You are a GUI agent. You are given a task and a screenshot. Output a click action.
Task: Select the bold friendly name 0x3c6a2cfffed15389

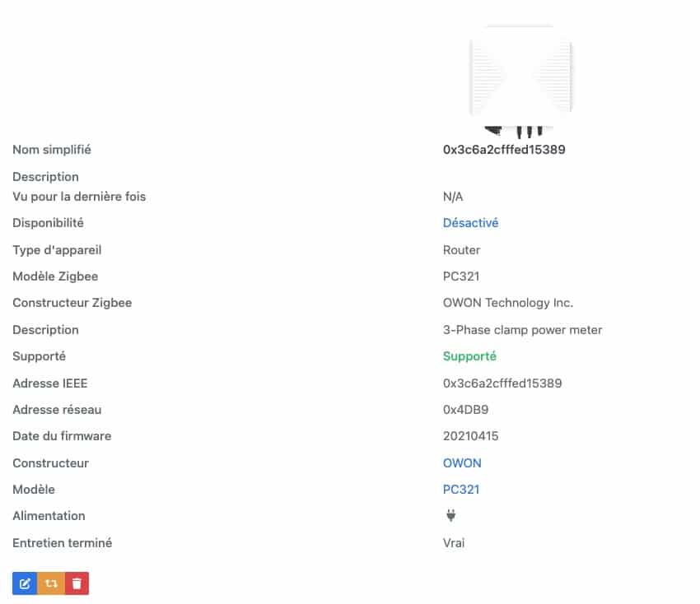click(504, 150)
